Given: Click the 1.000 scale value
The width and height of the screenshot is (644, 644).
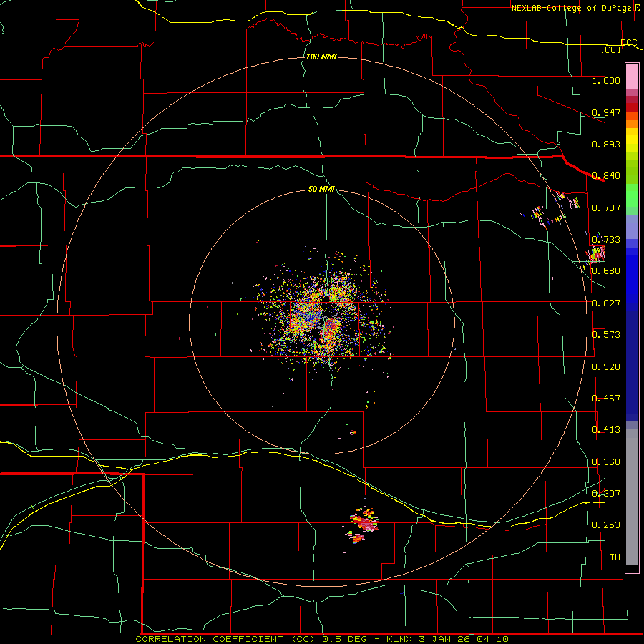Looking at the screenshot, I should 606,80.
